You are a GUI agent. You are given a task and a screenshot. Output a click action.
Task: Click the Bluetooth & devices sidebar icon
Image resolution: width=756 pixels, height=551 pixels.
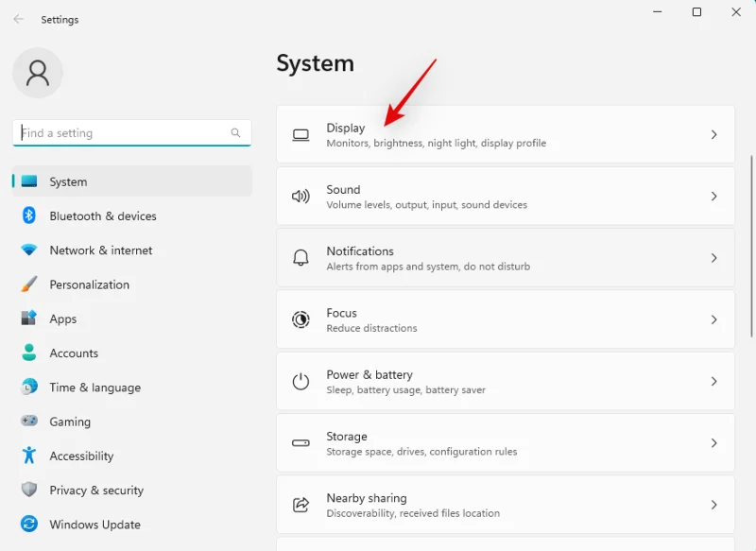coord(29,215)
